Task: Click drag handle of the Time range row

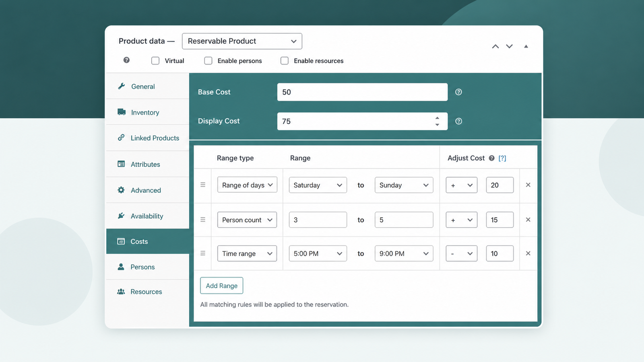Action: click(x=203, y=253)
